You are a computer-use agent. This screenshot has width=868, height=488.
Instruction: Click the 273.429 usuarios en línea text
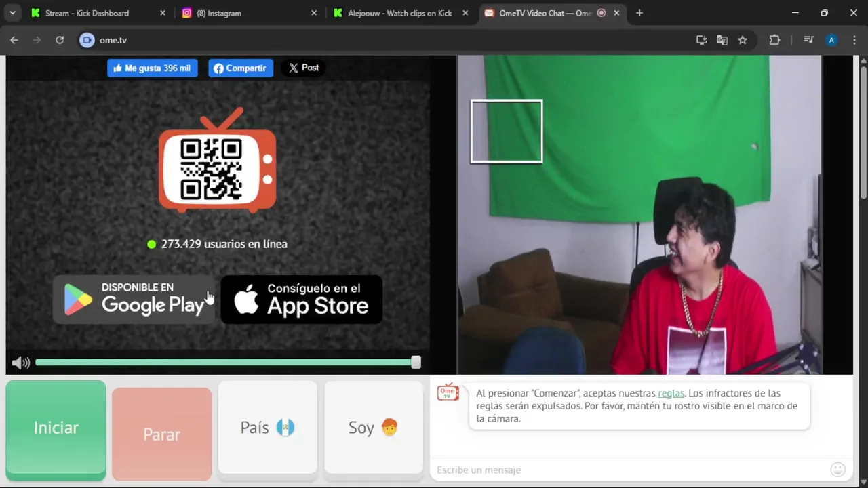pyautogui.click(x=224, y=244)
